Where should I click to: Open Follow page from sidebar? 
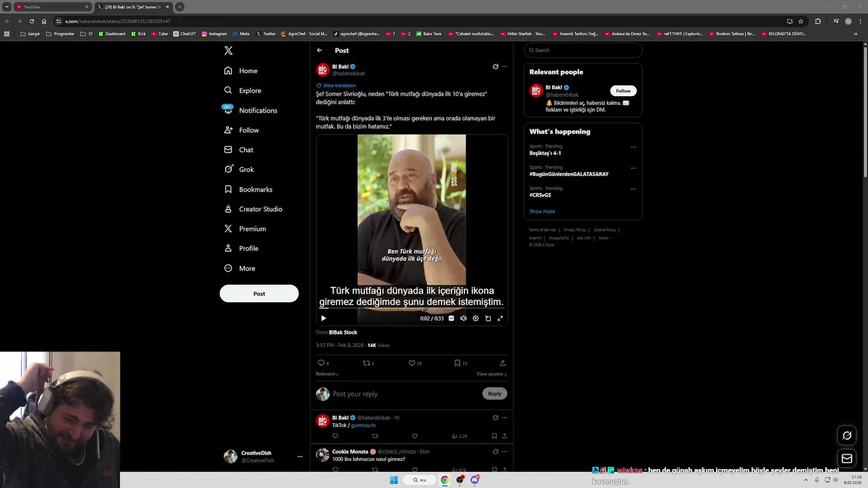(x=241, y=130)
